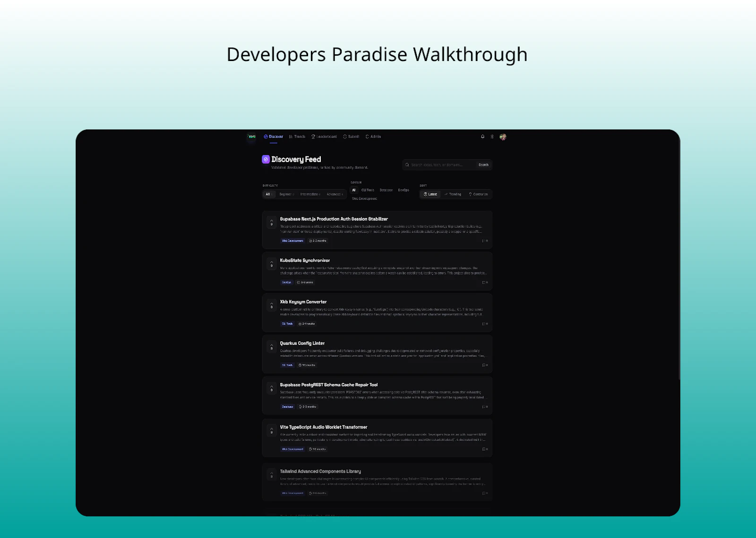The width and height of the screenshot is (756, 538).
Task: Select All domain filter
Action: click(x=354, y=190)
